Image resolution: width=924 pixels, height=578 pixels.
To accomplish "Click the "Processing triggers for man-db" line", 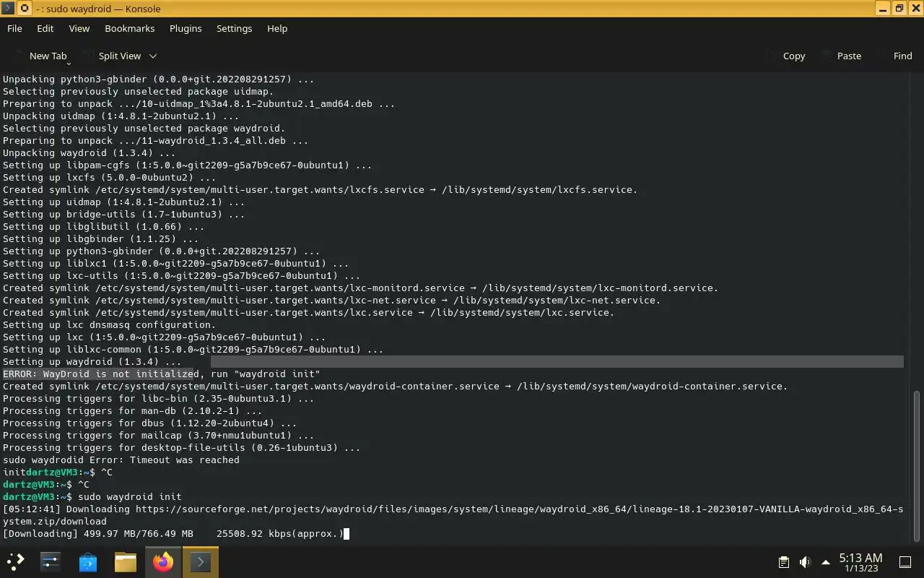I will point(133,410).
